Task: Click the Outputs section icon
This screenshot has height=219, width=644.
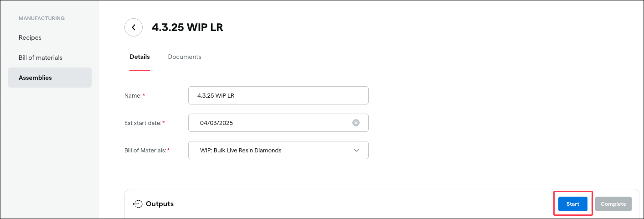Action: click(x=137, y=204)
